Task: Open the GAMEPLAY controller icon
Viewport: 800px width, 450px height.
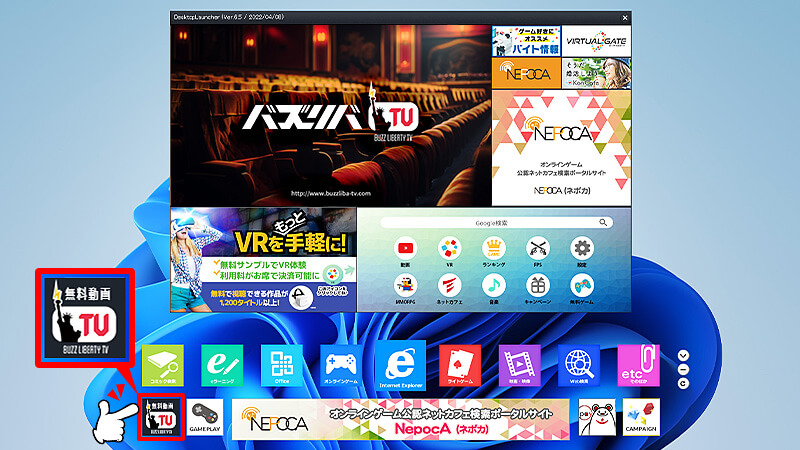Action: point(205,417)
